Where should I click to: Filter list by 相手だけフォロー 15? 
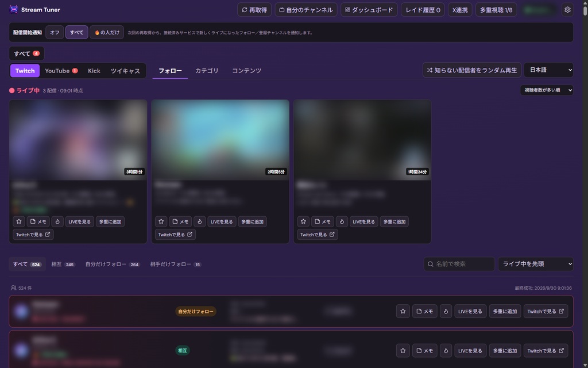(x=176, y=264)
